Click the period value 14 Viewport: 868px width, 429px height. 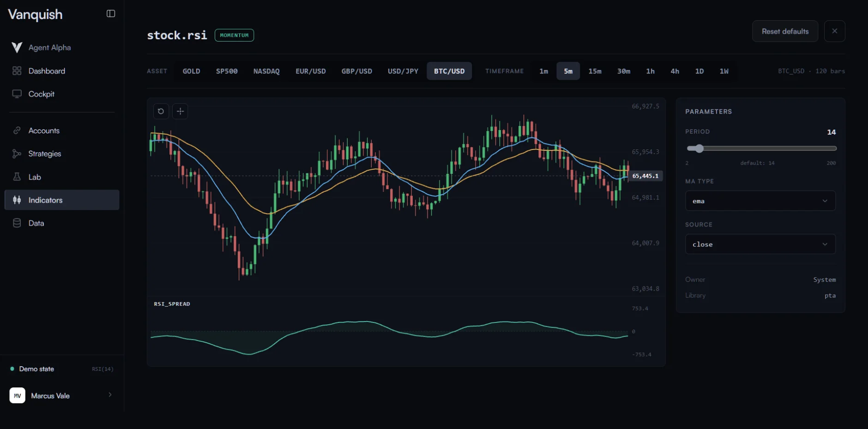pyautogui.click(x=831, y=132)
